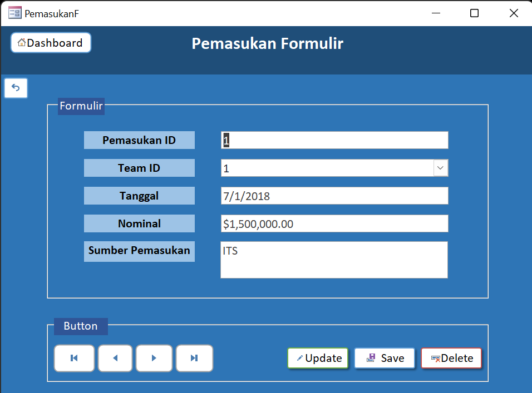Click the Tanggal date field
532x393 pixels.
[x=334, y=196]
